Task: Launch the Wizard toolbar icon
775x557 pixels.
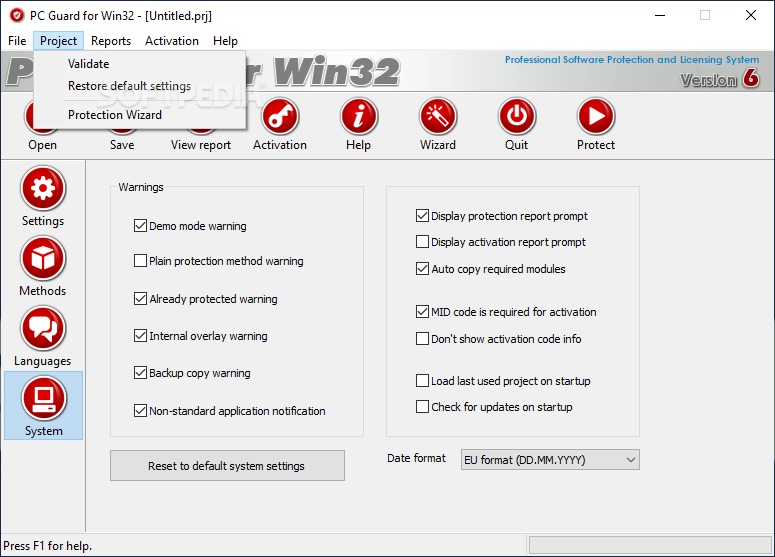Action: (x=437, y=116)
